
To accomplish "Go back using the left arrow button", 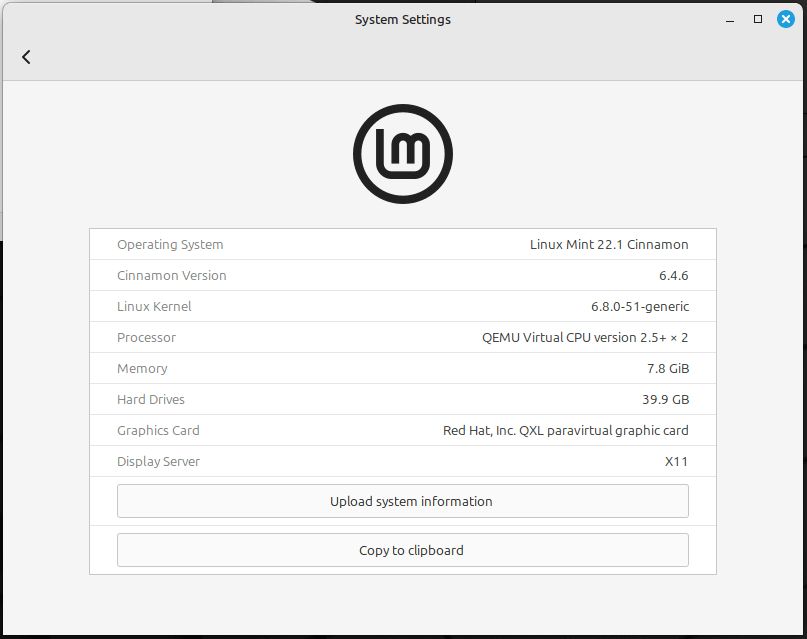I will coord(26,57).
